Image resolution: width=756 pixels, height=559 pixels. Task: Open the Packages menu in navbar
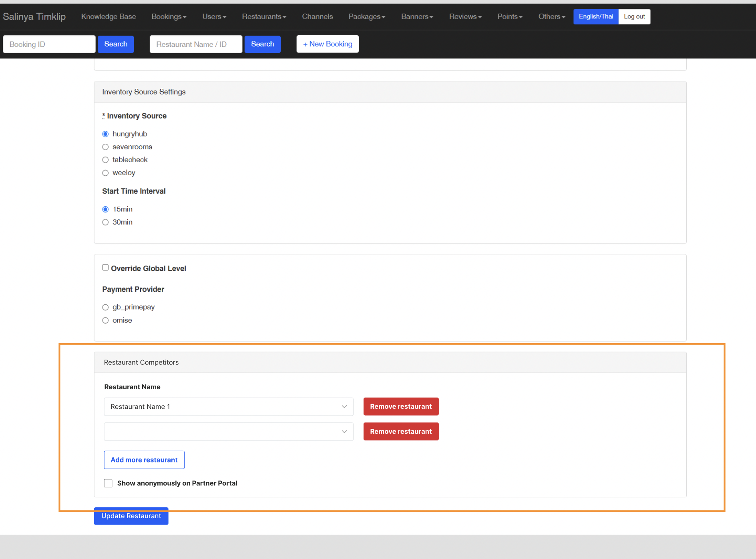(366, 16)
